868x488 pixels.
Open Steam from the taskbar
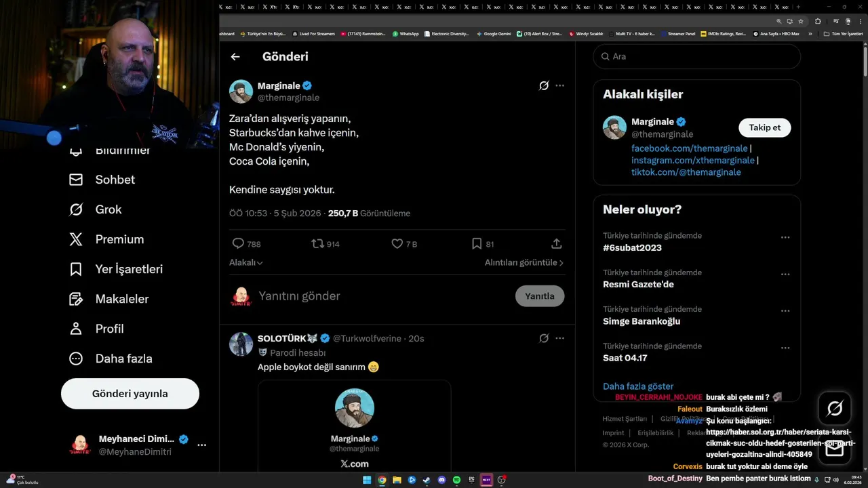[427, 480]
